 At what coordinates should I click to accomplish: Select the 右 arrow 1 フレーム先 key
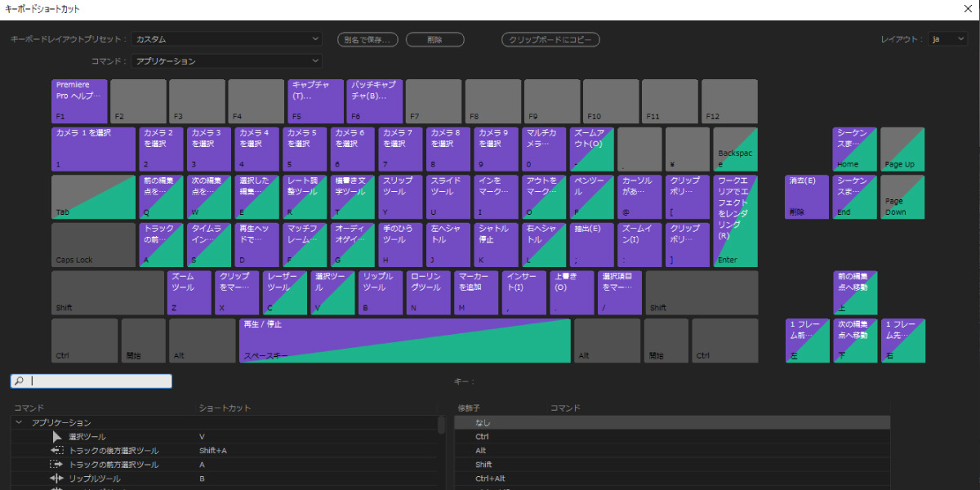click(903, 340)
